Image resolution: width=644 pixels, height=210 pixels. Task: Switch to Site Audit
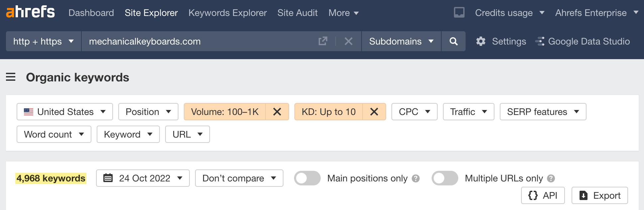[297, 13]
